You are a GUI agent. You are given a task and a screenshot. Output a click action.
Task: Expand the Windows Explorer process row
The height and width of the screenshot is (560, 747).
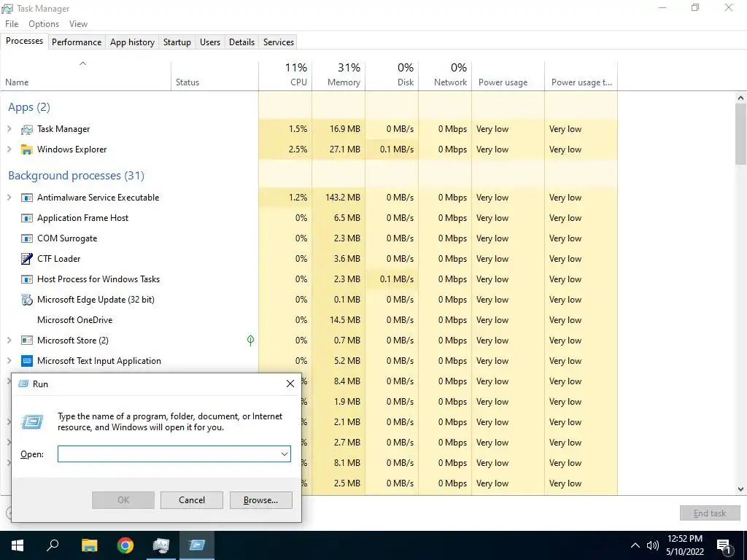9,149
